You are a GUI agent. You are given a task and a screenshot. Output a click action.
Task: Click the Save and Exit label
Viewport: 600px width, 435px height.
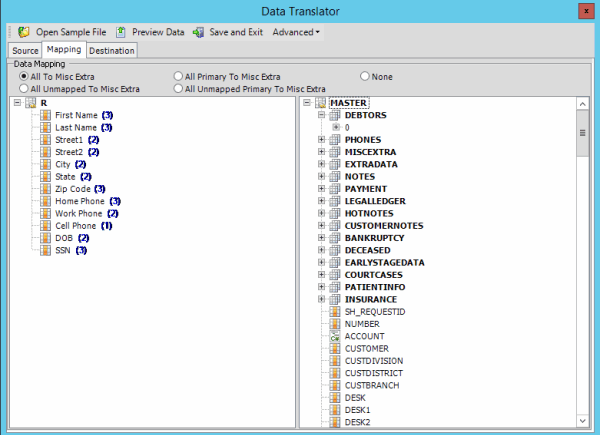(x=237, y=32)
